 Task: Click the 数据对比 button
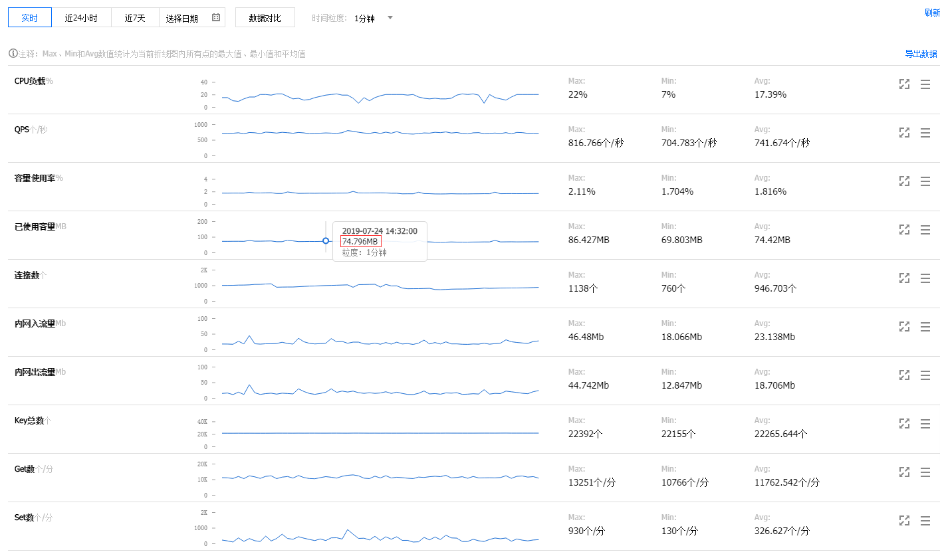265,18
